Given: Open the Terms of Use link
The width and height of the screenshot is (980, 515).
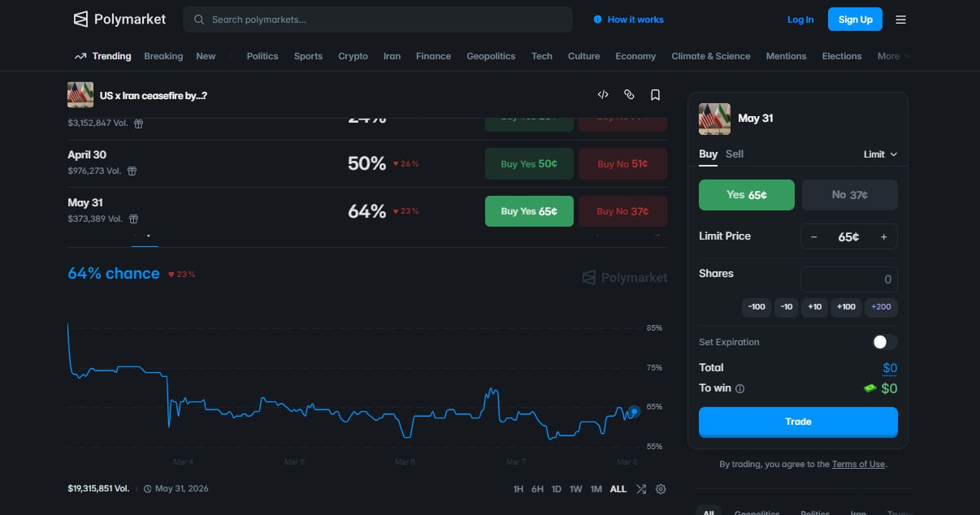Looking at the screenshot, I should tap(857, 464).
